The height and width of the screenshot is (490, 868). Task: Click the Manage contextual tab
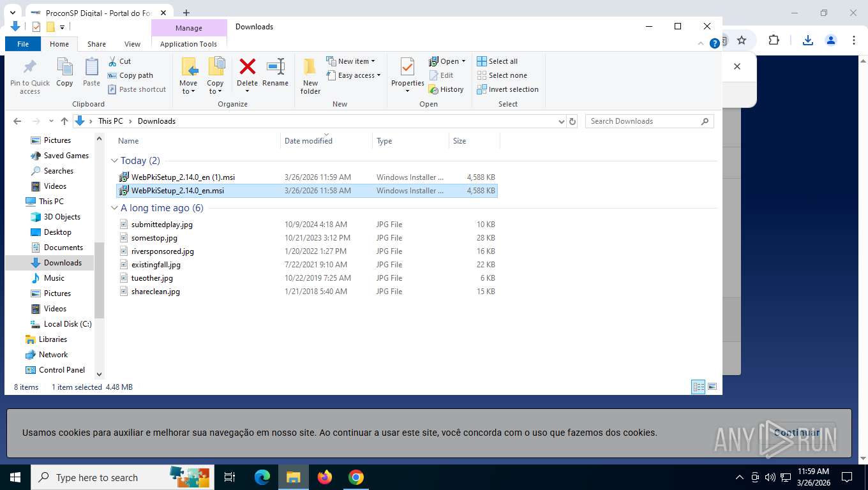[189, 28]
